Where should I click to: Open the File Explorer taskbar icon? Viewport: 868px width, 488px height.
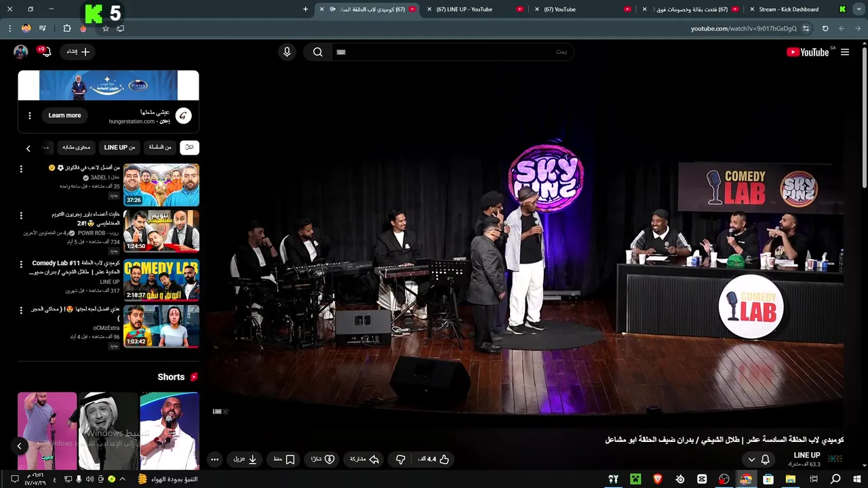[791, 479]
